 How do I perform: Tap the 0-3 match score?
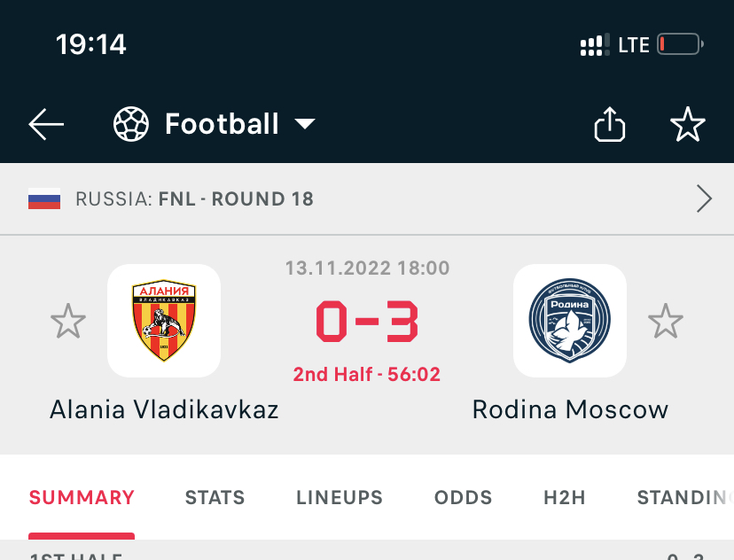pyautogui.click(x=367, y=323)
